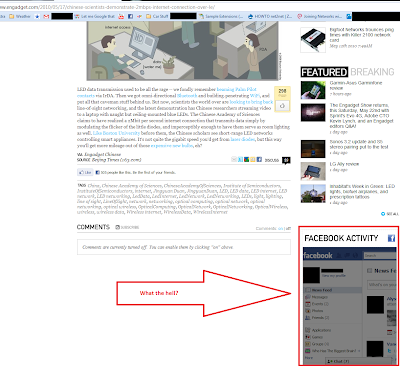Viewport: 400px width, 366px height.
Task: Open the Beijing Times source link
Action: click(x=117, y=160)
